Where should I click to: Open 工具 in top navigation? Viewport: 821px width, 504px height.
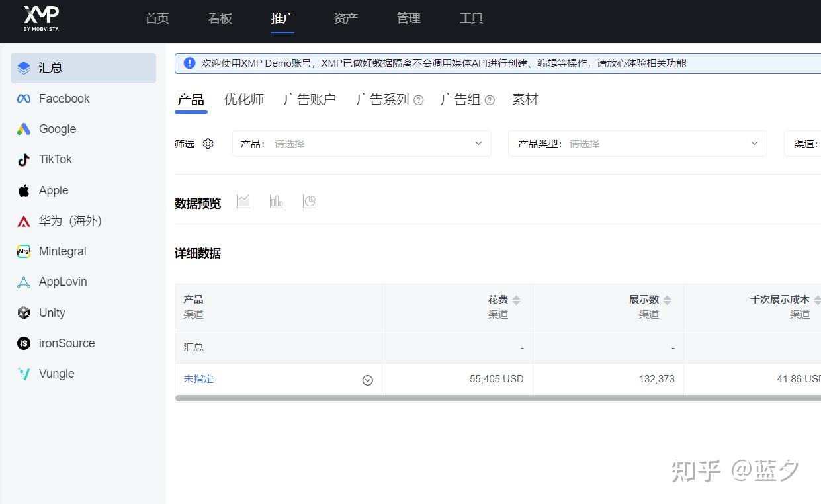tap(472, 19)
